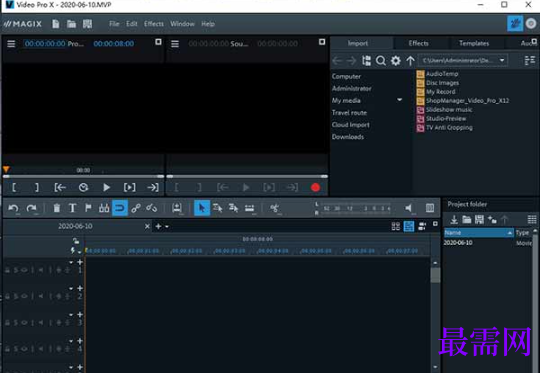Viewport: 550px width, 373px height.
Task: Go up one folder level in media pool
Action: pos(410,61)
